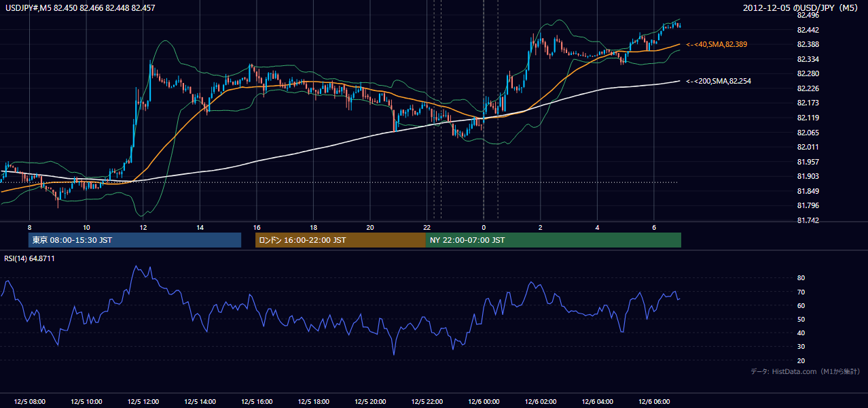Click RSI scale level 60
The height and width of the screenshot is (408, 868).
point(801,305)
